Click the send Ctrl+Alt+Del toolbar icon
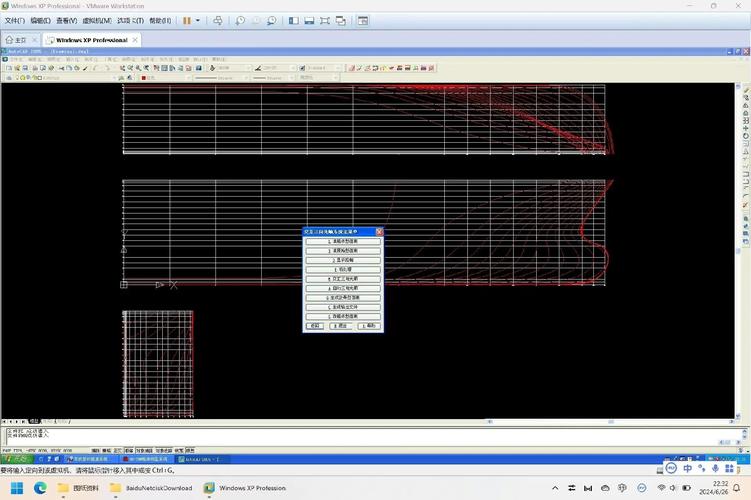Image resolution: width=751 pixels, height=500 pixels. (218, 20)
